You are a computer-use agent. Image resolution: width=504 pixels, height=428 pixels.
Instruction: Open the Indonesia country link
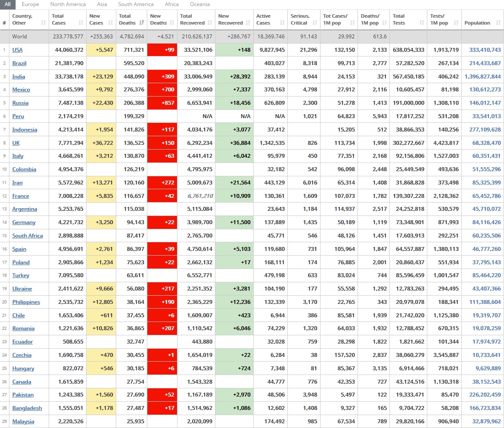[x=25, y=130]
